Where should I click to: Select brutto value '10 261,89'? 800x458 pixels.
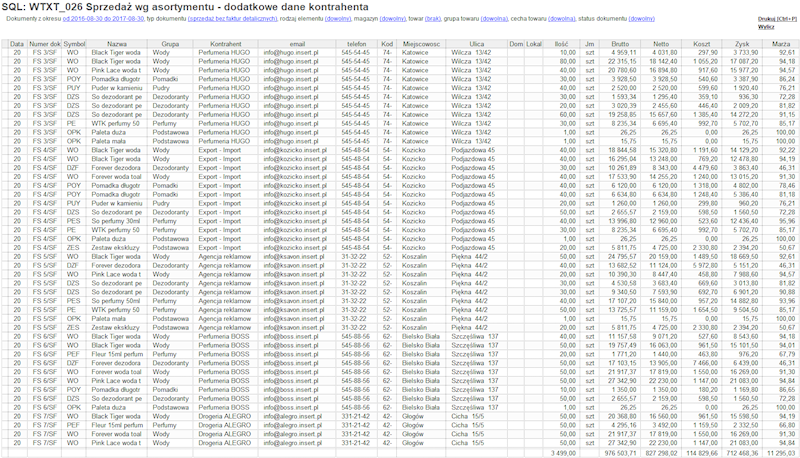[x=622, y=168]
